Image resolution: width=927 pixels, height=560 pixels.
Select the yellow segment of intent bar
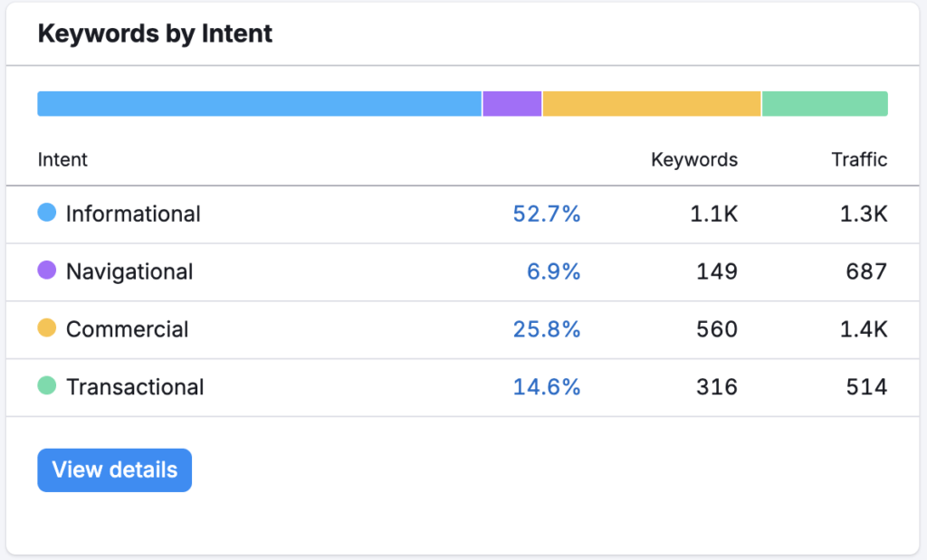coord(652,104)
